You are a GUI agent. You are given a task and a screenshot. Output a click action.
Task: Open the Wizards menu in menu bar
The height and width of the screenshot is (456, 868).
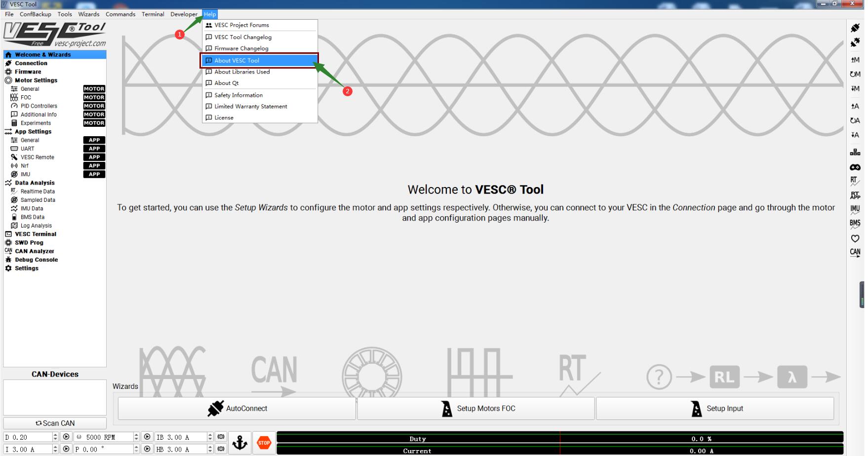coord(89,14)
